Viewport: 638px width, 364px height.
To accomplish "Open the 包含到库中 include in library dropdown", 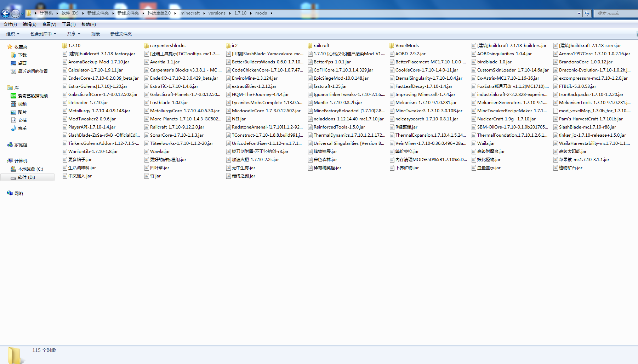I will pos(43,34).
